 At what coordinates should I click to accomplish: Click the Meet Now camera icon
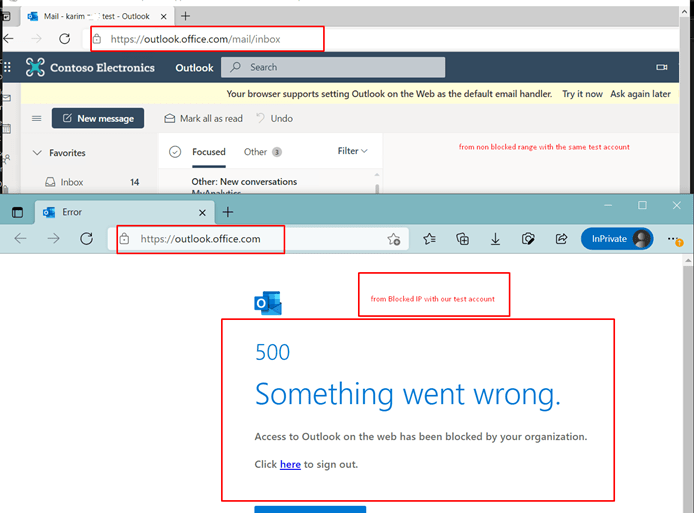click(x=661, y=68)
